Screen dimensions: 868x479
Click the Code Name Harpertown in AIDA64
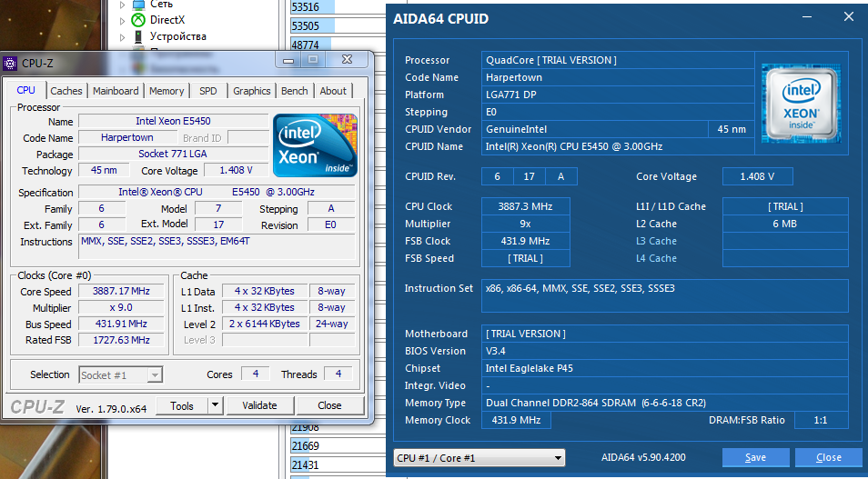618,77
